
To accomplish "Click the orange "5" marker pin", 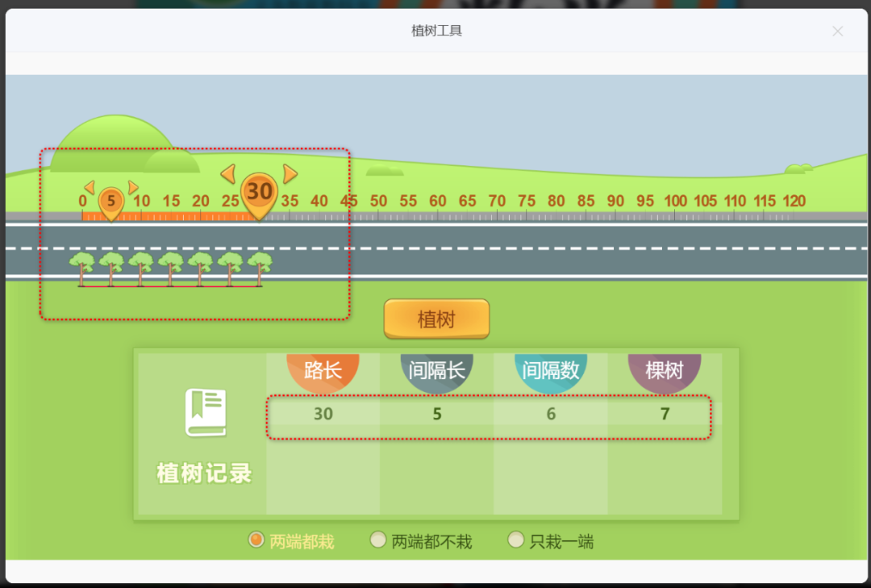I will click(111, 200).
